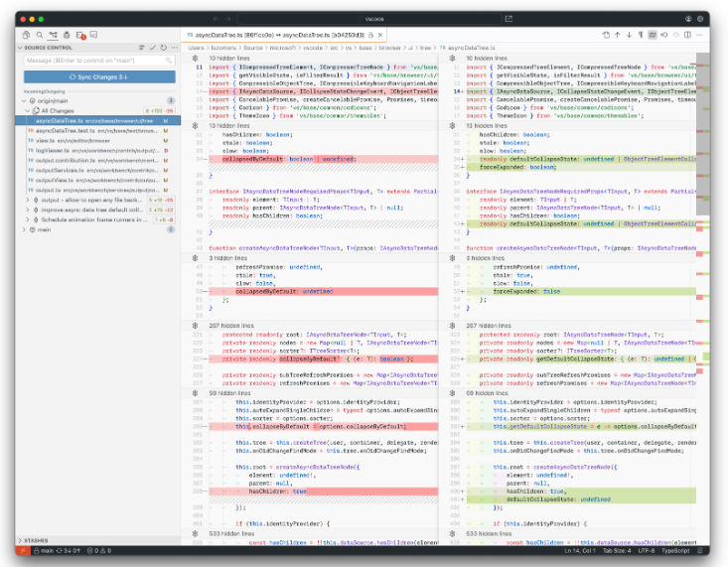Screen dimensions: 728x567
Task: Expand the 'improve async data tree default' commit
Action: pyautogui.click(x=29, y=210)
